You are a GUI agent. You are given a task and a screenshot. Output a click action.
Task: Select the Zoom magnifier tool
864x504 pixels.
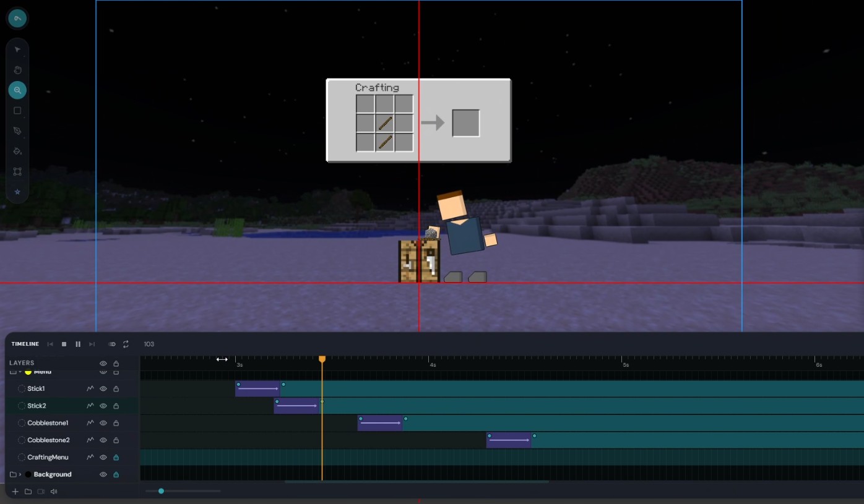(x=17, y=90)
